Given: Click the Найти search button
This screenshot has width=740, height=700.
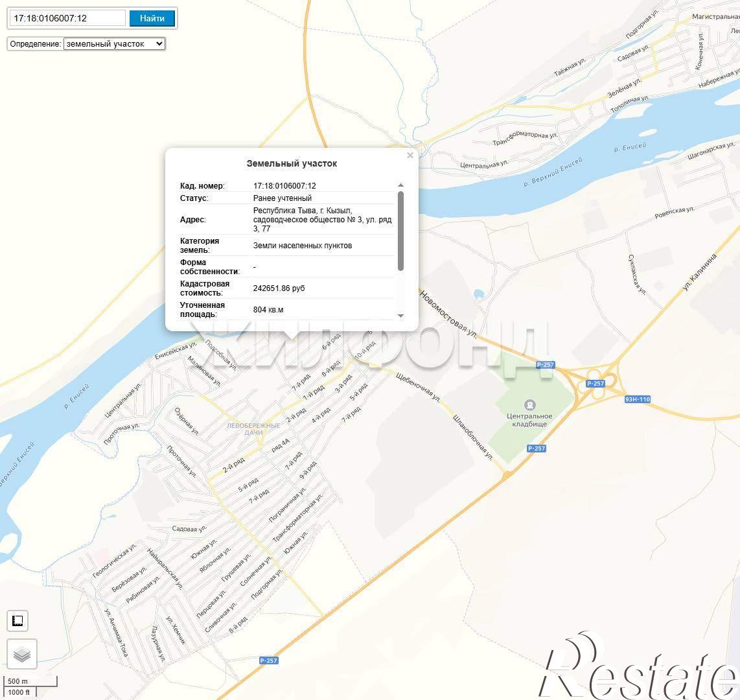Looking at the screenshot, I should 152,18.
